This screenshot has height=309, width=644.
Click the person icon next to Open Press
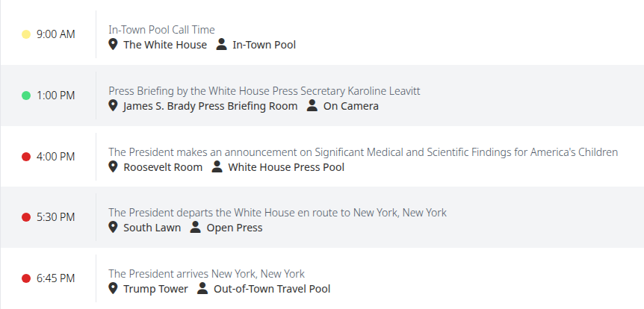[x=196, y=227]
